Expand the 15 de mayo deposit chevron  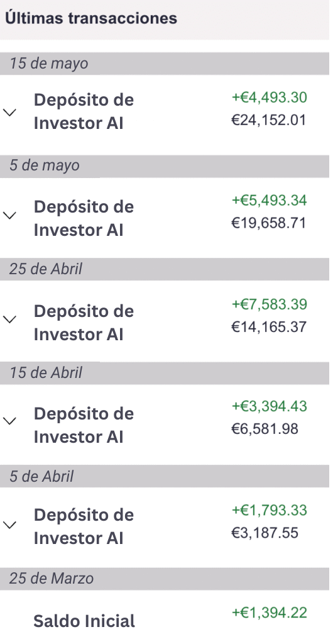[x=9, y=112]
